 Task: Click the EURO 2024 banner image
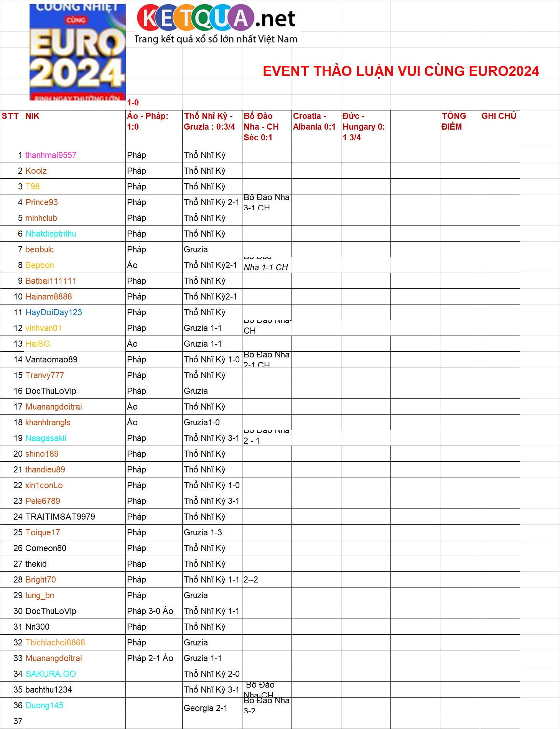77,52
